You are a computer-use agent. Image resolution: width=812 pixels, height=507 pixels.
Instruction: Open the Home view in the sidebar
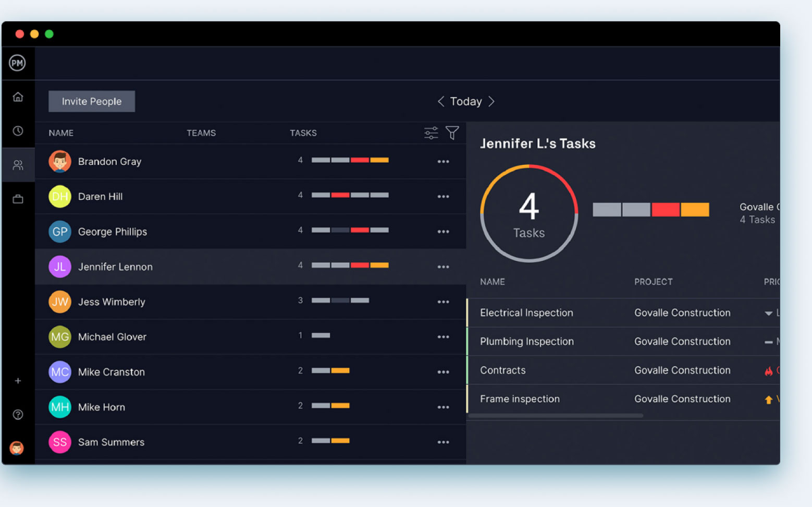click(x=18, y=96)
